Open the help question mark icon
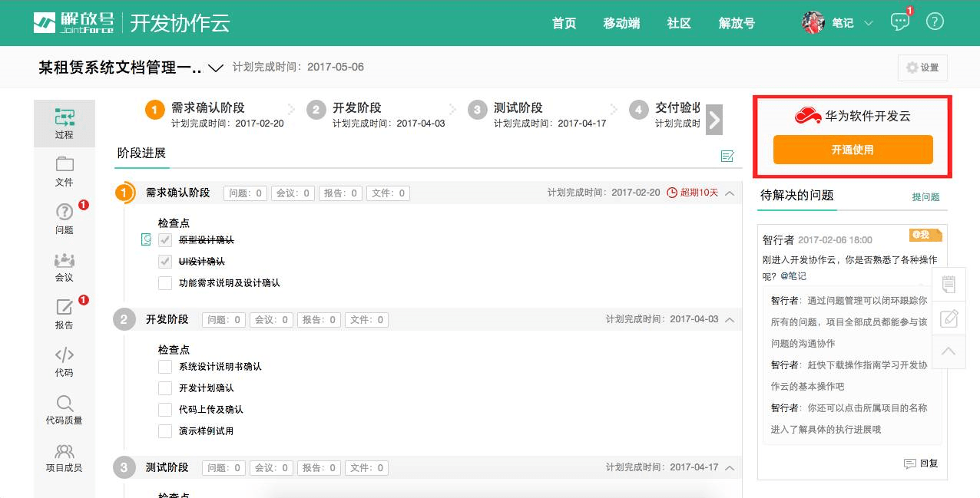This screenshot has height=498, width=980. click(x=935, y=21)
